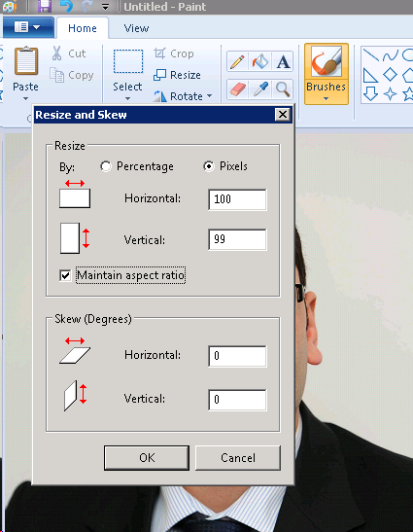The image size is (413, 532).
Task: Open the Paint file menu button
Action: 28,27
